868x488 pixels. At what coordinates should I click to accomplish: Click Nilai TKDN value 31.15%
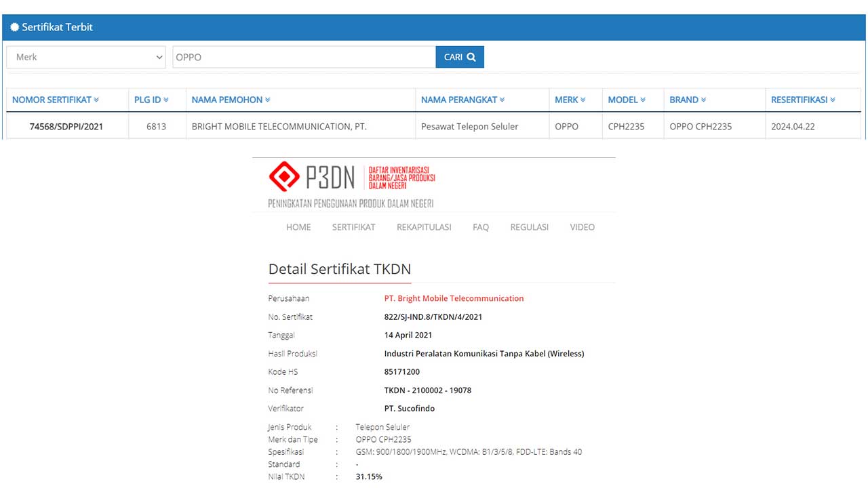[x=369, y=476]
